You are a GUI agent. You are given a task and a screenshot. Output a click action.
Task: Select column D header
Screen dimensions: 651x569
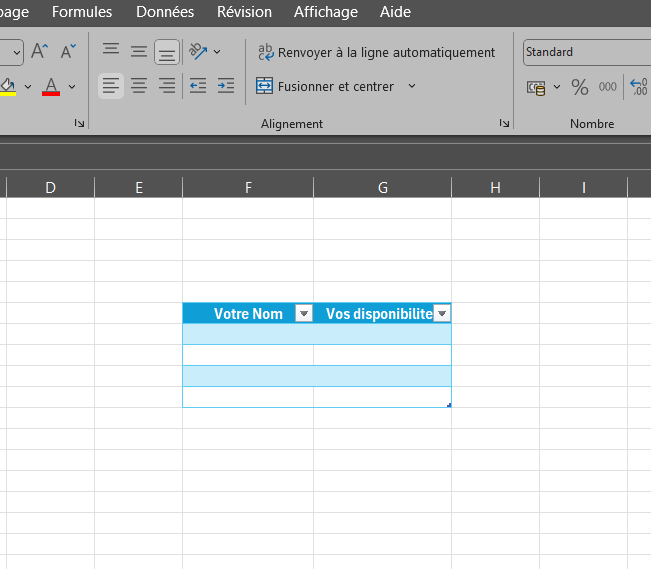[x=51, y=187]
